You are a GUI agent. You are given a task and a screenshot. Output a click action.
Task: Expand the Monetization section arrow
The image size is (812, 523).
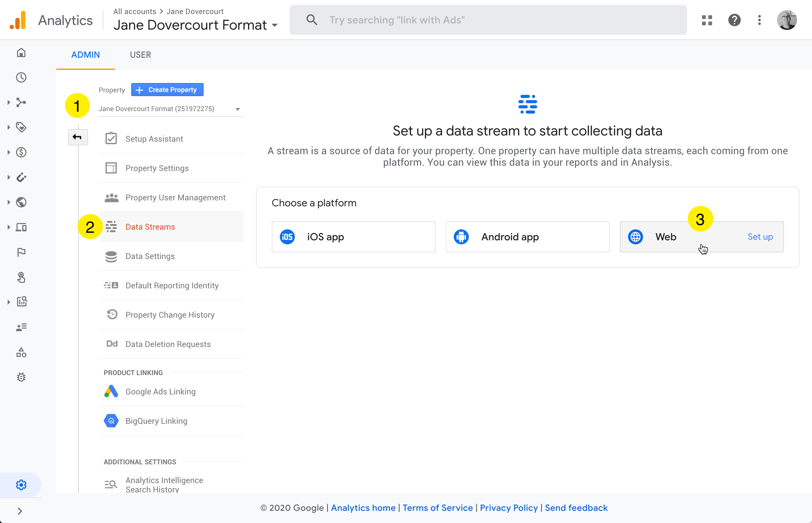coord(8,152)
